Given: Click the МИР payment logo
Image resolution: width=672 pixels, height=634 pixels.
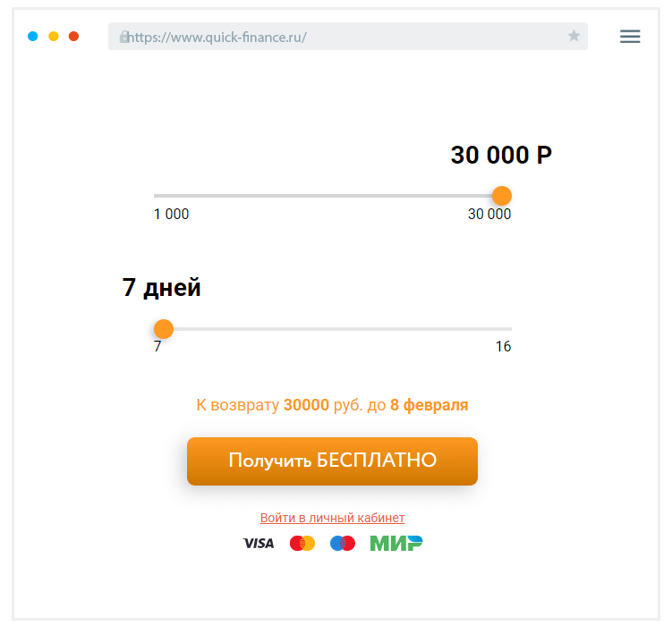Looking at the screenshot, I should (396, 543).
